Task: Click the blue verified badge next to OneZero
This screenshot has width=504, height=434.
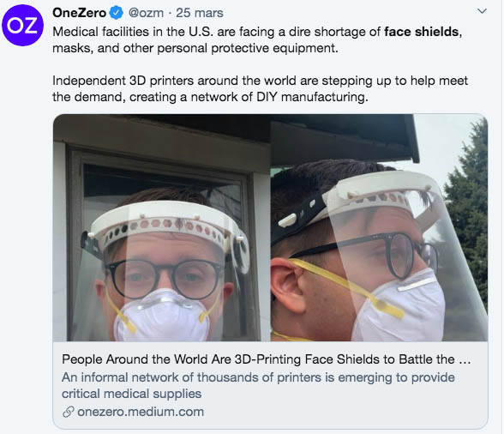Action: [x=116, y=13]
